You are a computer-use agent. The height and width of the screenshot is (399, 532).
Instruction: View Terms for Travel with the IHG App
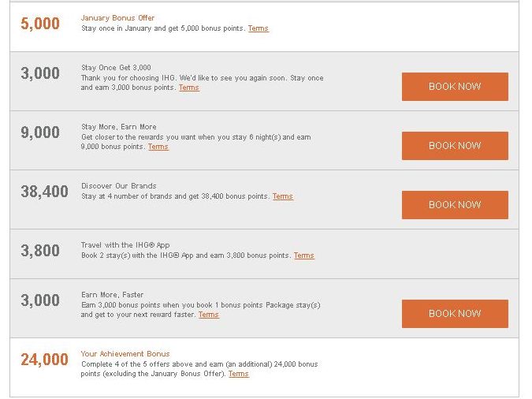tap(304, 255)
